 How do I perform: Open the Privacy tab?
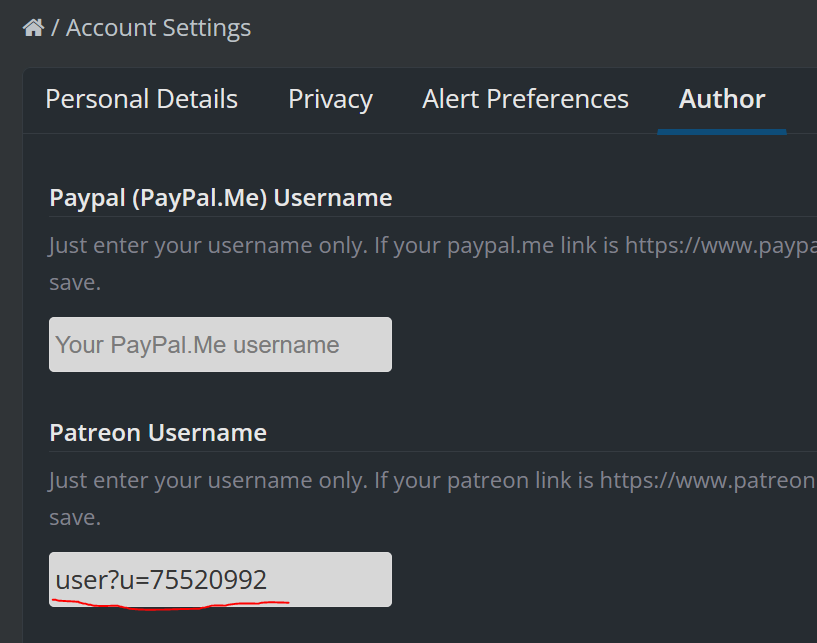pos(330,99)
